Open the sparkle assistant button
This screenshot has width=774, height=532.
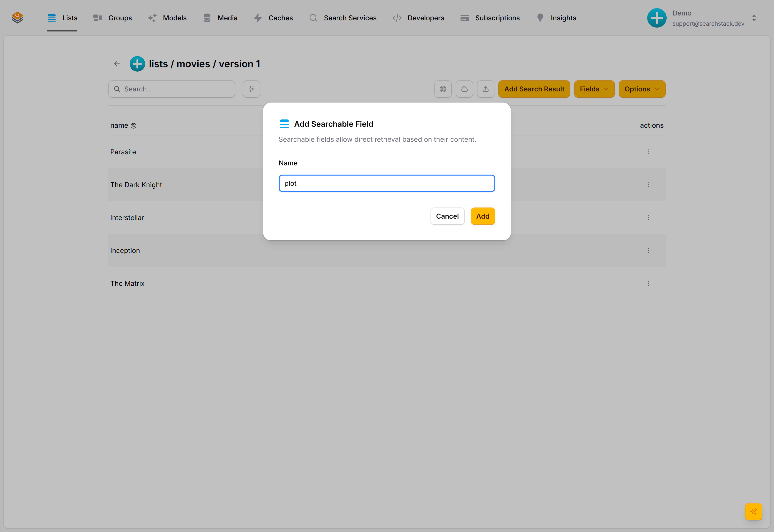point(754,512)
